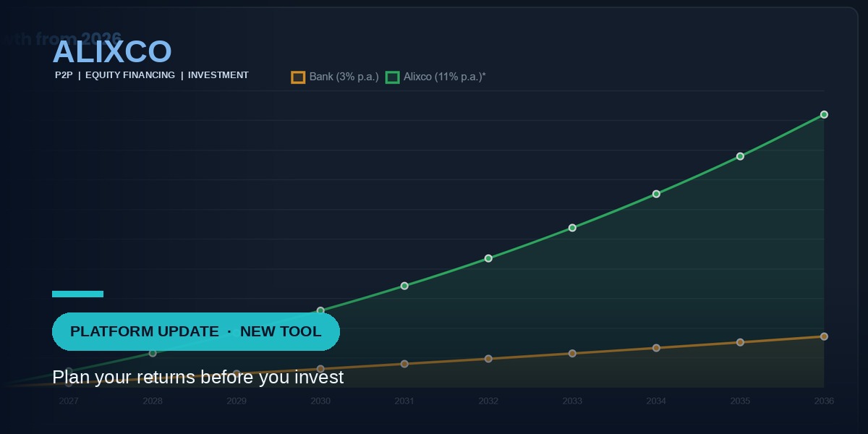Screen dimensions: 868x434
Task: Click the Bank data point for 2035
Action: [x=740, y=342]
